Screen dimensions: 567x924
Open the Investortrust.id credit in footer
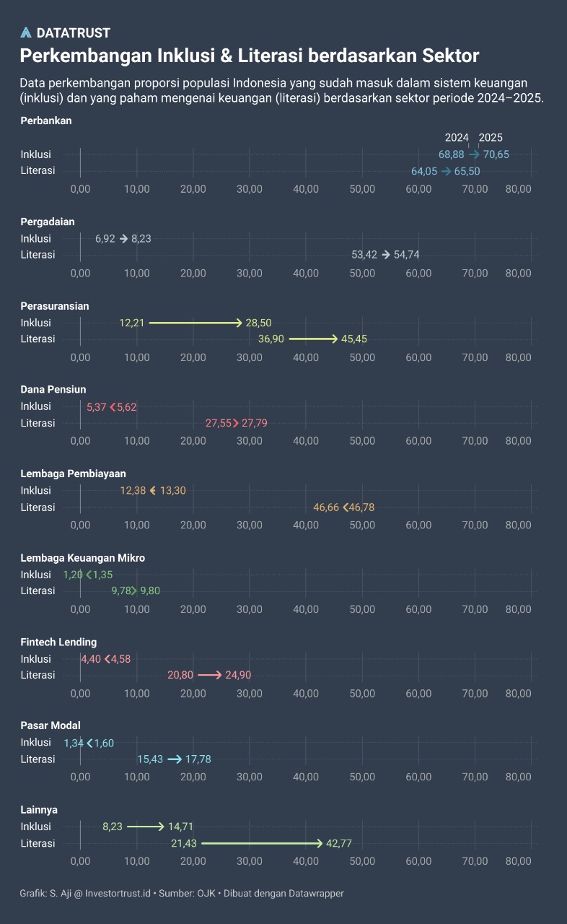(x=118, y=894)
